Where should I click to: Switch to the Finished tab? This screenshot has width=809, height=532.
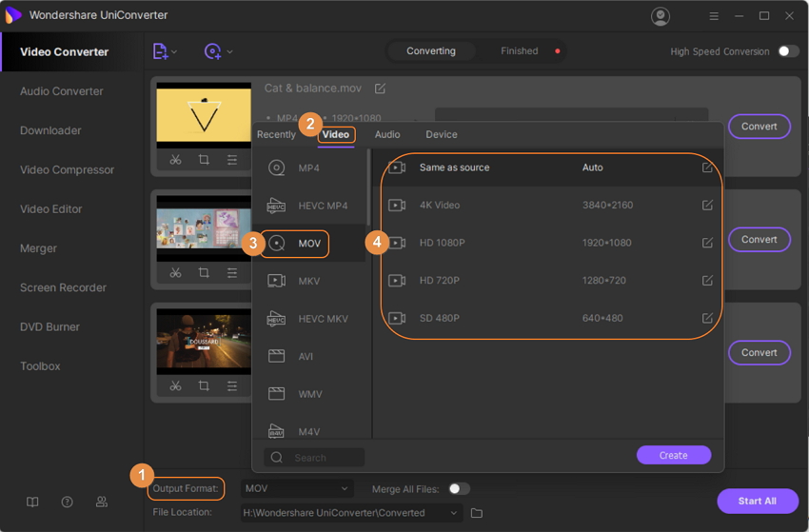[520, 51]
